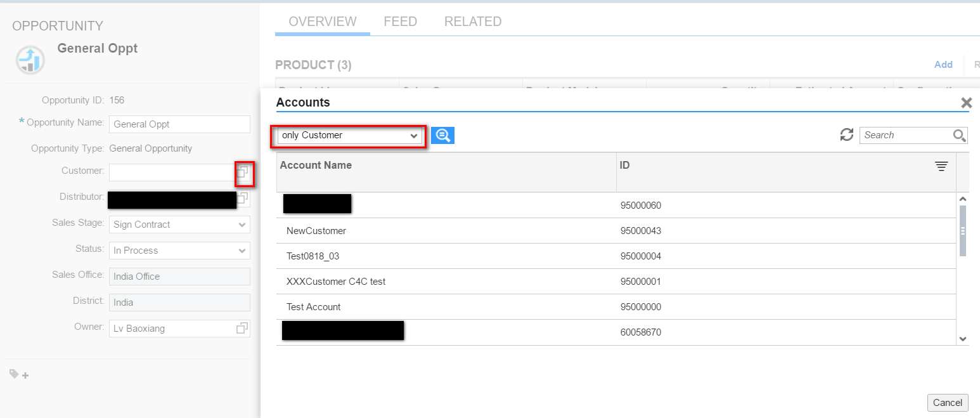The width and height of the screenshot is (980, 418).
Task: Click the accounts list scrollbar down arrow
Action: click(x=963, y=339)
